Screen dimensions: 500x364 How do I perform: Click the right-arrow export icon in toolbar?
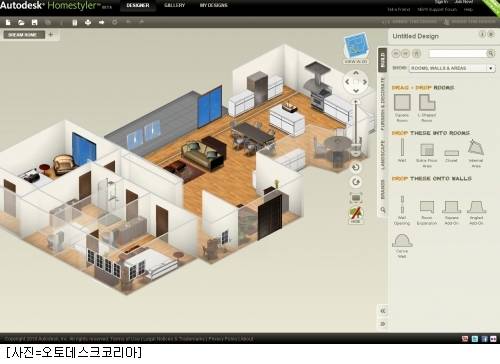[x=101, y=22]
